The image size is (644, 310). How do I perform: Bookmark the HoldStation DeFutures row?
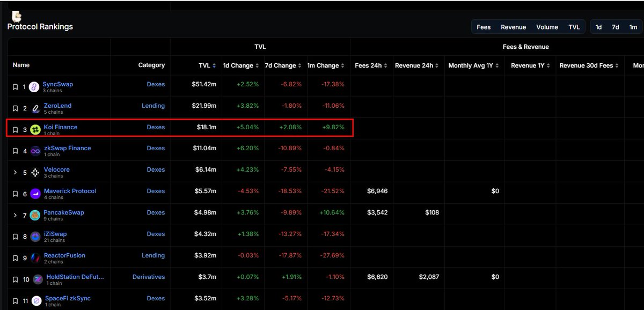coord(15,279)
